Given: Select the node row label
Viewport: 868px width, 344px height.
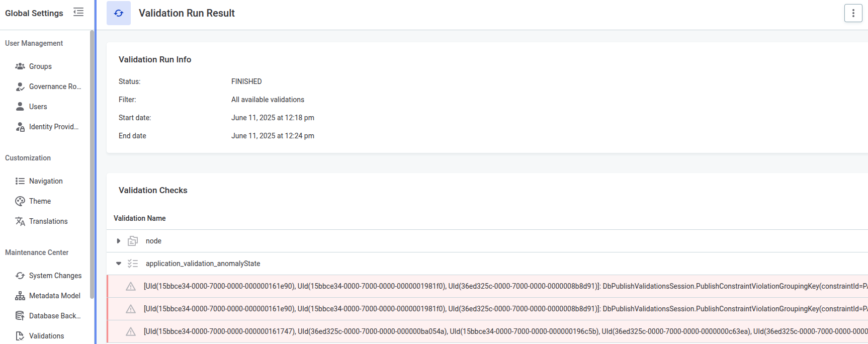Looking at the screenshot, I should coord(153,241).
